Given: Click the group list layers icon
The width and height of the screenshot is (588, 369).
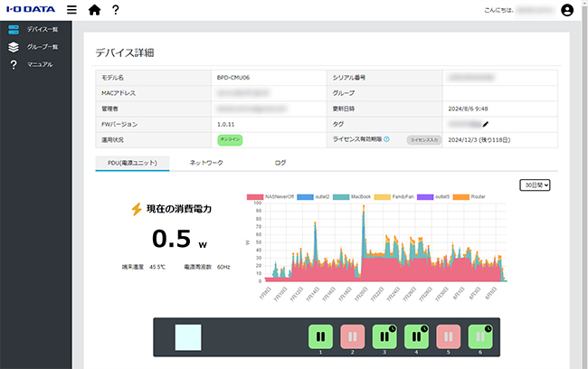Looking at the screenshot, I should 14,47.
